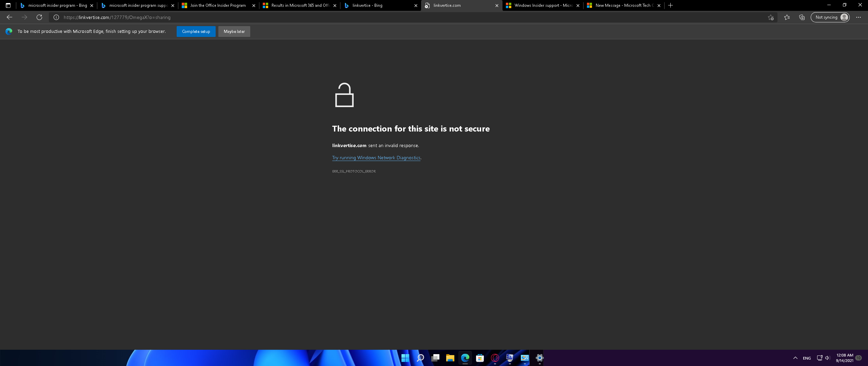Open a new tab with plus button
Screen dimensions: 868x366
(x=670, y=5)
